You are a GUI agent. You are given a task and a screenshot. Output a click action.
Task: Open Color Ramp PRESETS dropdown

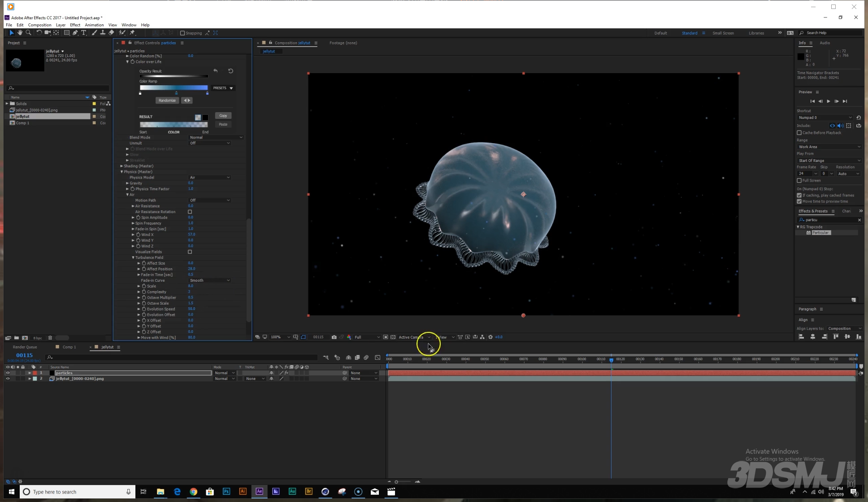(223, 88)
